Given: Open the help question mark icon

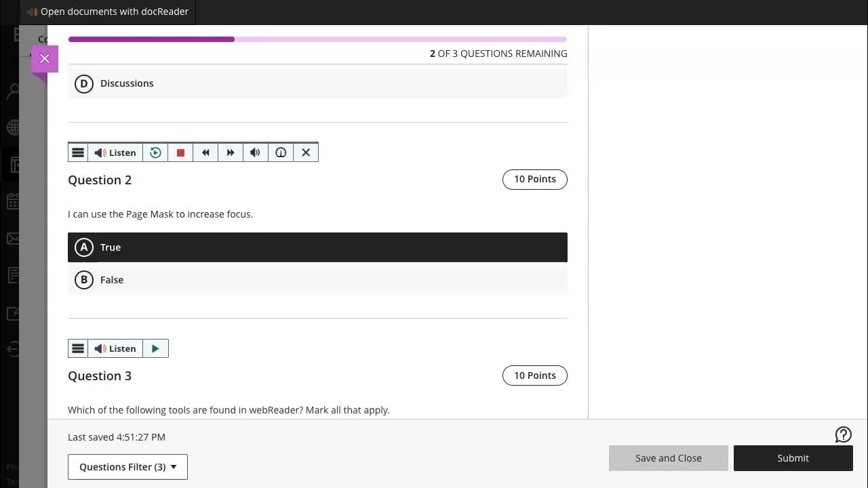Looking at the screenshot, I should point(843,435).
